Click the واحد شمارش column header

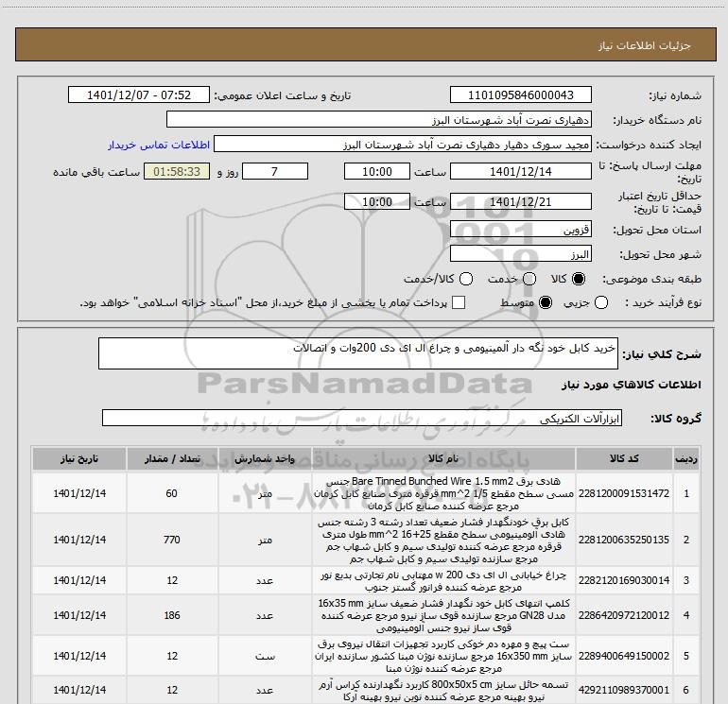point(265,459)
